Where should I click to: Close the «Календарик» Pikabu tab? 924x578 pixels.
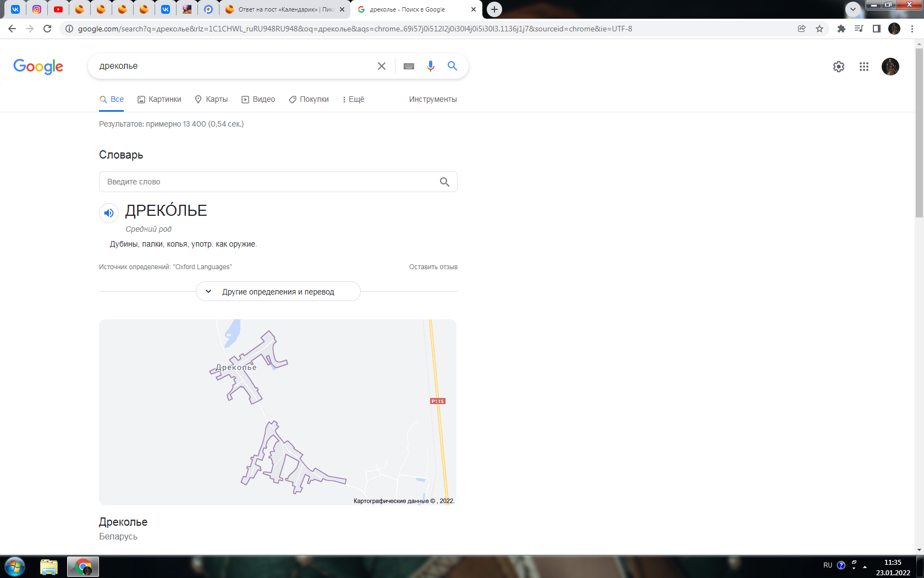click(x=342, y=9)
